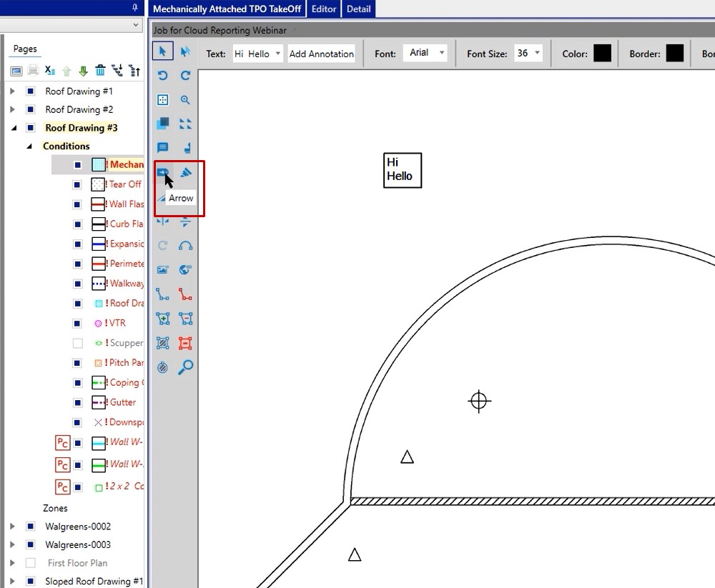Uncheck the VTR condition checkbox
Image resolution: width=715 pixels, height=588 pixels.
(x=78, y=323)
